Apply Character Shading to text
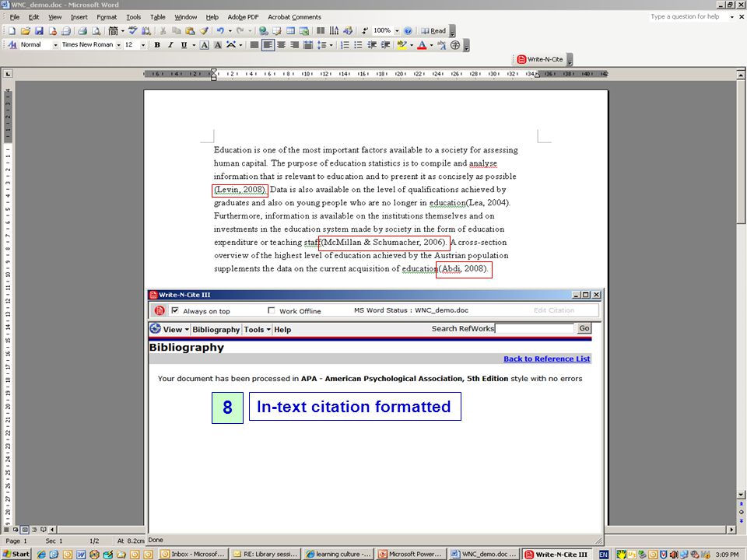 218,45
